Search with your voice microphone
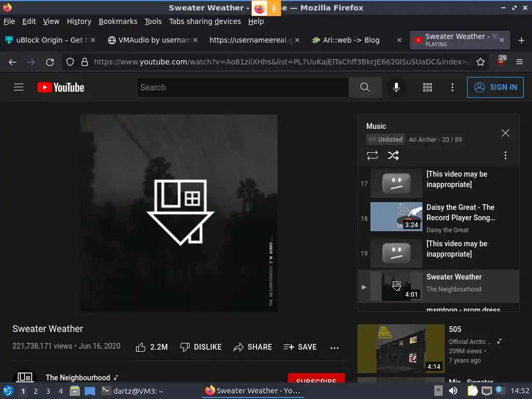 click(x=396, y=87)
